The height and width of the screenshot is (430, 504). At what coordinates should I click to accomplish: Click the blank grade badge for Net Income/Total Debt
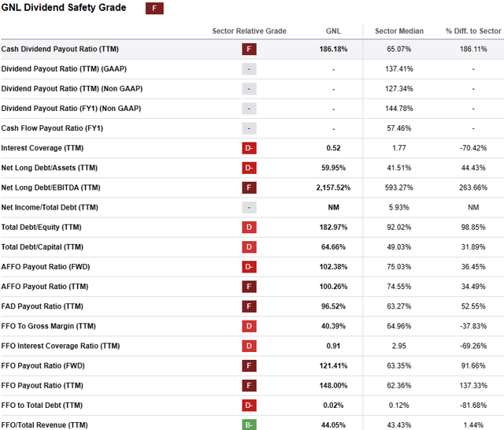pos(249,208)
